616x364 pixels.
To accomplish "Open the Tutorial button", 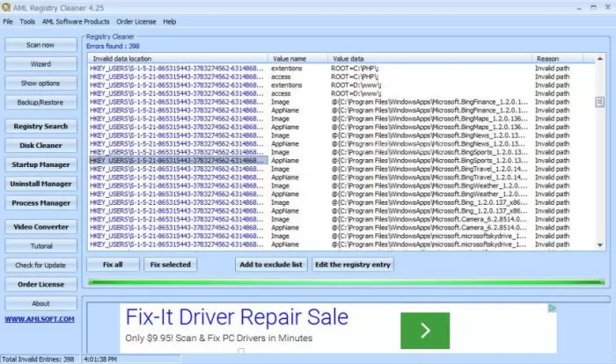I will pyautogui.click(x=40, y=246).
